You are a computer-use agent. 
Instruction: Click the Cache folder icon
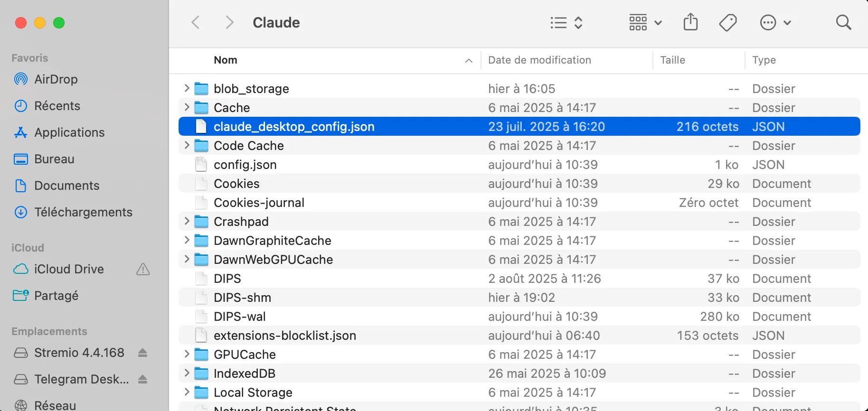coord(202,108)
